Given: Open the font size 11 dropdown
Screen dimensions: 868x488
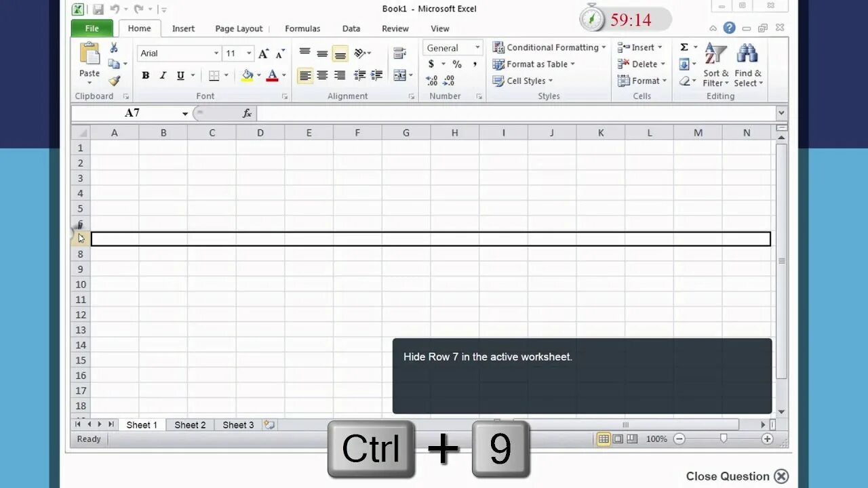Looking at the screenshot, I should (x=250, y=54).
